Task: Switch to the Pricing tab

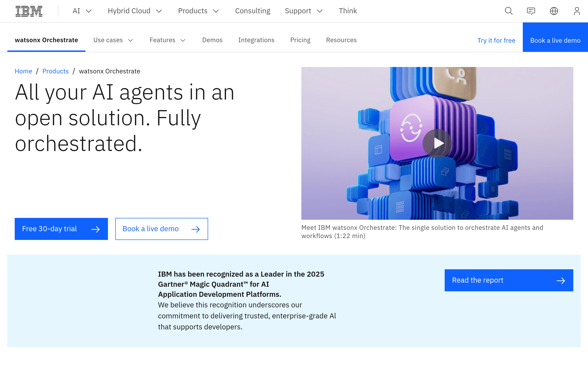Action: tap(300, 40)
